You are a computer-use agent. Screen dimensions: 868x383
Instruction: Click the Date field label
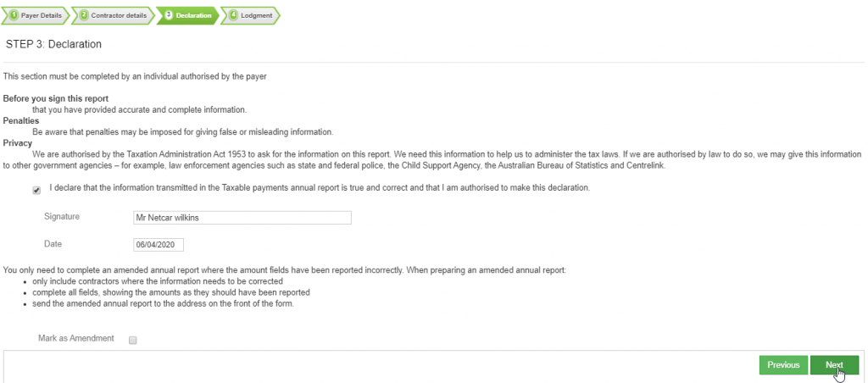click(53, 244)
